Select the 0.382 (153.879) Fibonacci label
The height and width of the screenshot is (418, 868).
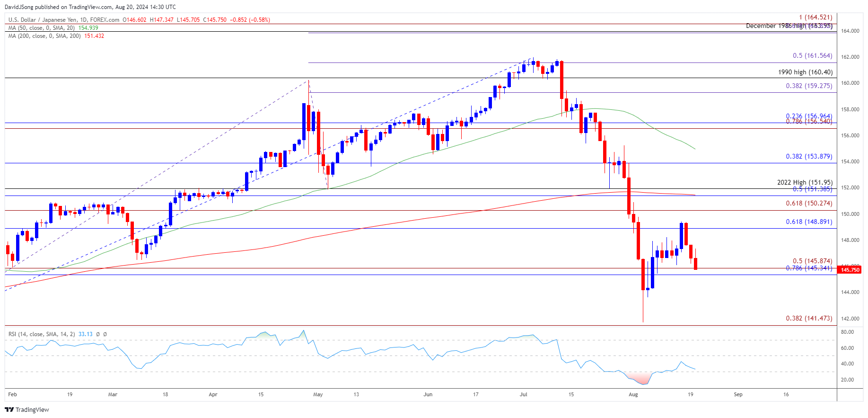tap(809, 157)
